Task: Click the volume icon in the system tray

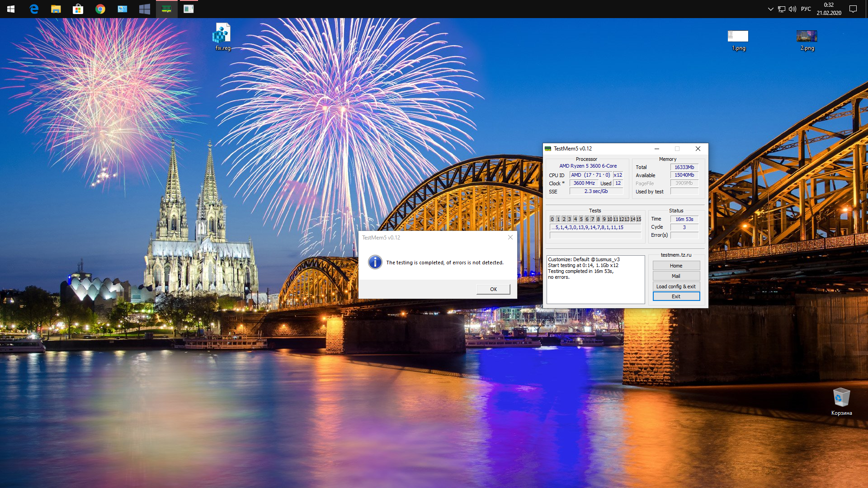Action: (x=793, y=9)
